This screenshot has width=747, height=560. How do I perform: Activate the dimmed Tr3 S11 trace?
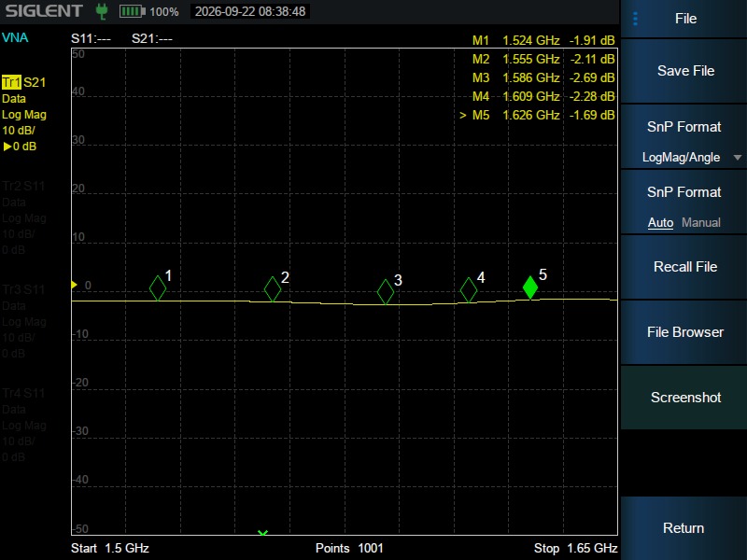[x=24, y=289]
